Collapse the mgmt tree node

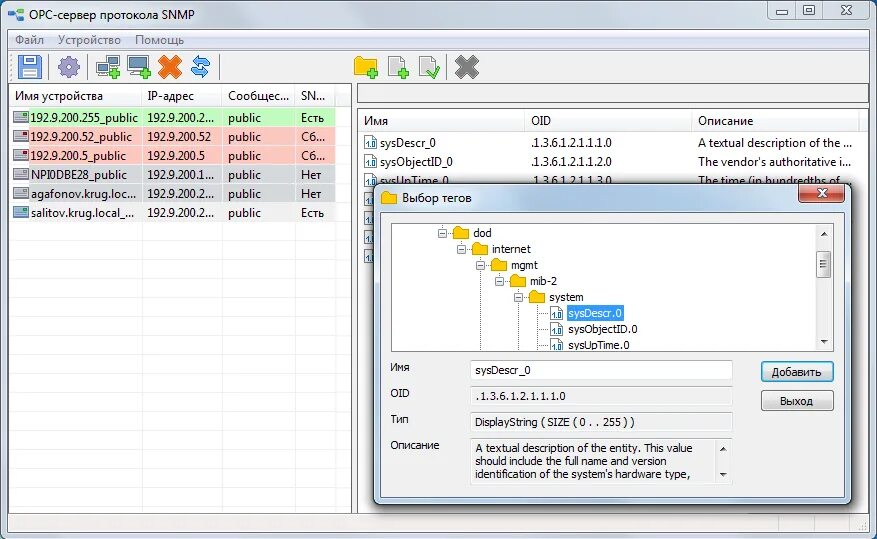480,265
